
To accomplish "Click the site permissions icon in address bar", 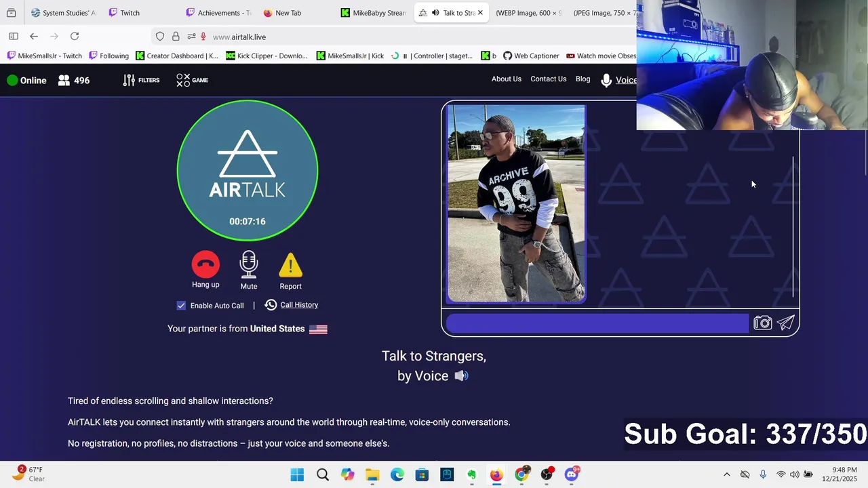I will (191, 37).
